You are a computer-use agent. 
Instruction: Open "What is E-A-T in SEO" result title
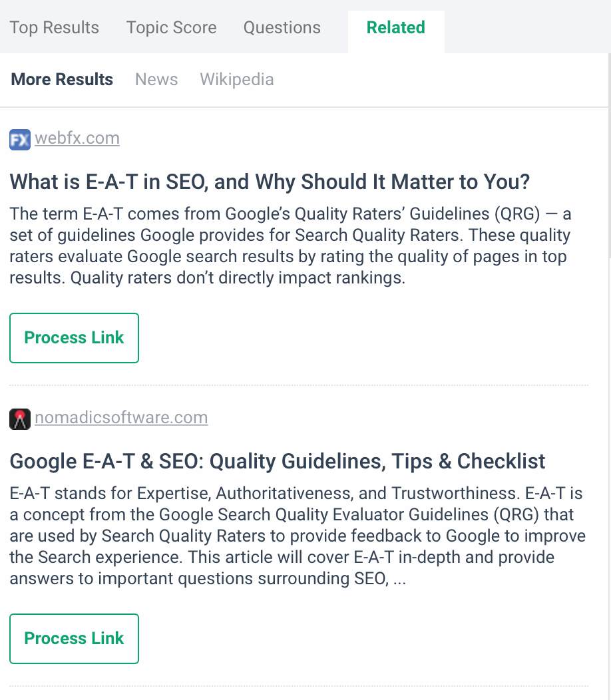click(x=270, y=182)
